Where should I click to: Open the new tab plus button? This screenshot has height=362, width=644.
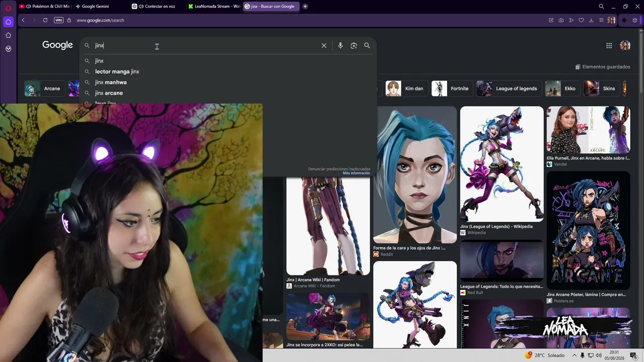click(x=305, y=7)
